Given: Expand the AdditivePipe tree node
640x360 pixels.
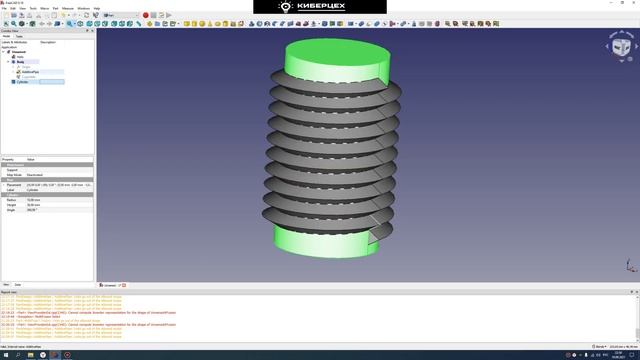Looking at the screenshot, I should point(13,72).
